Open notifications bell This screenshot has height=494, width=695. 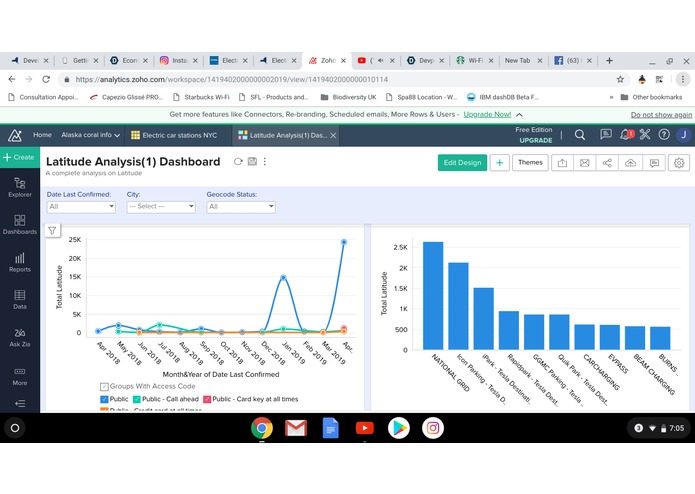626,135
